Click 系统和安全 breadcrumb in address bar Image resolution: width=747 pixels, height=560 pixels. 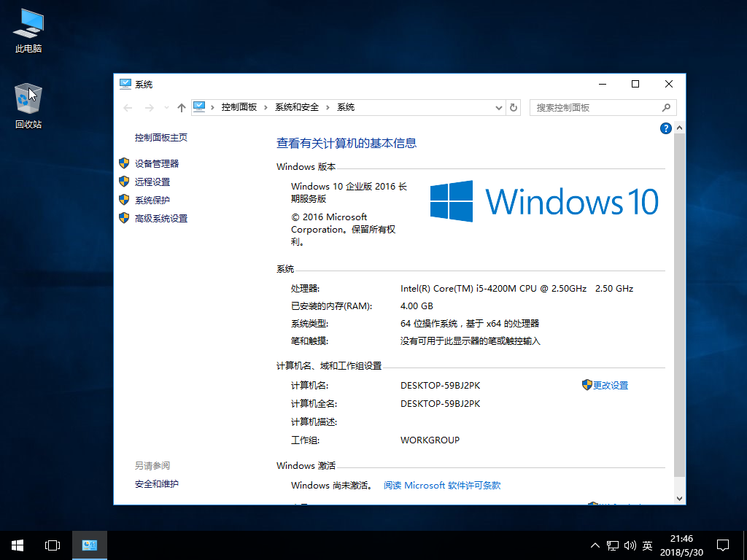coord(297,107)
